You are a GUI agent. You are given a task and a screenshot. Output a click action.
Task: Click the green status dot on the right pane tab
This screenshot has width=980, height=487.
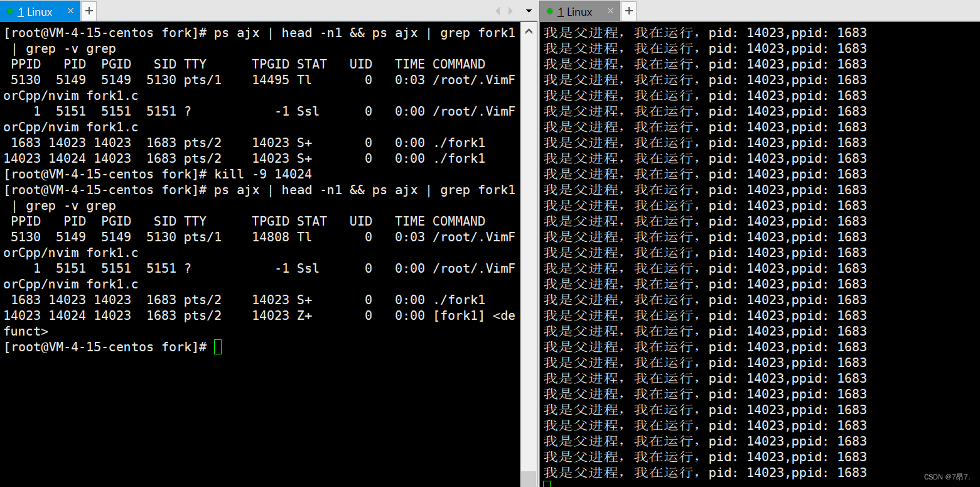(550, 11)
